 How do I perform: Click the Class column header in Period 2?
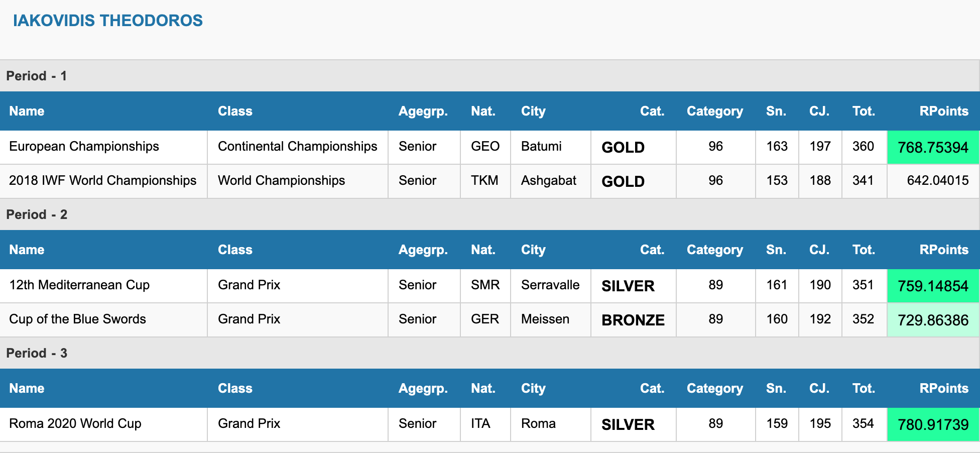pos(235,250)
